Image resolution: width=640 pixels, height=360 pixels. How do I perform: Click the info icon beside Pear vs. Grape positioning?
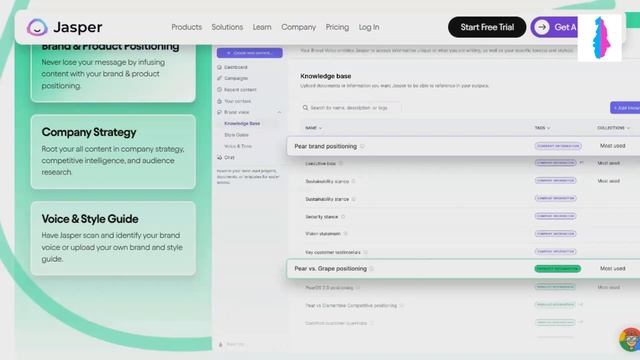(372, 269)
